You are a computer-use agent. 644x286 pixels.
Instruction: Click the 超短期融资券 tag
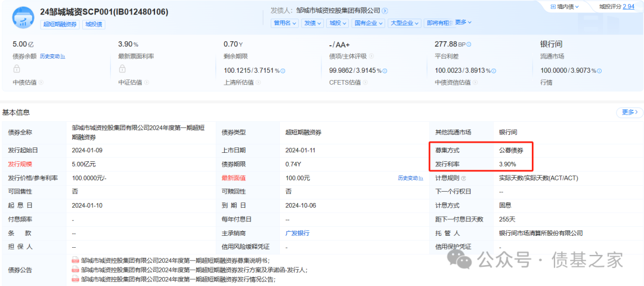[60, 24]
